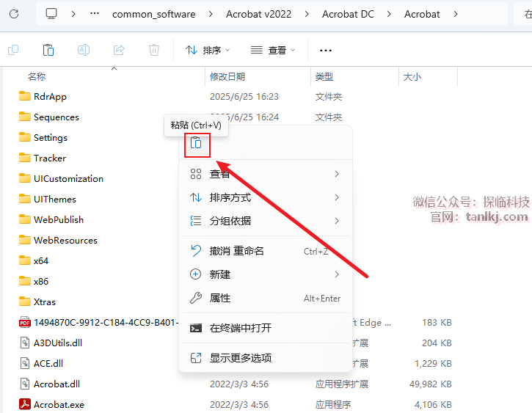Select the WebPublish folder icon
532x413 pixels.
tap(24, 219)
